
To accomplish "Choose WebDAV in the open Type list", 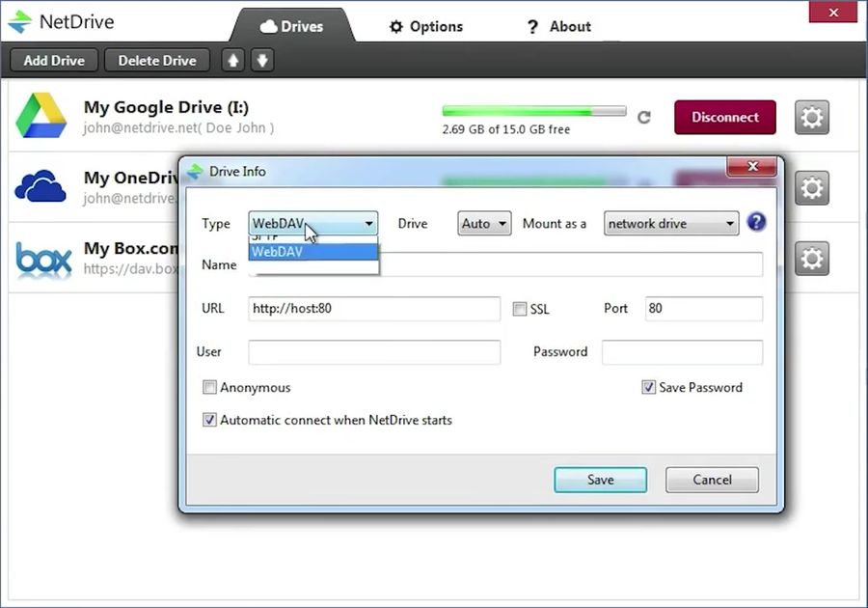I will click(x=313, y=252).
